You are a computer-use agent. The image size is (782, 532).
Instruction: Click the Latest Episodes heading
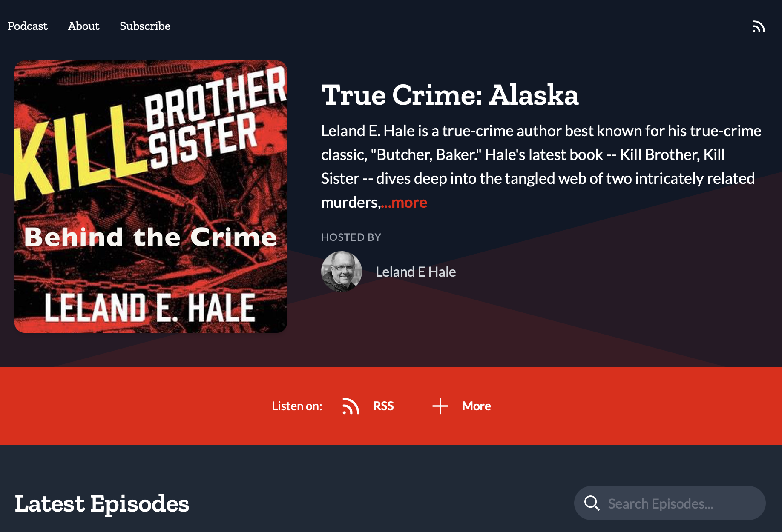102,504
